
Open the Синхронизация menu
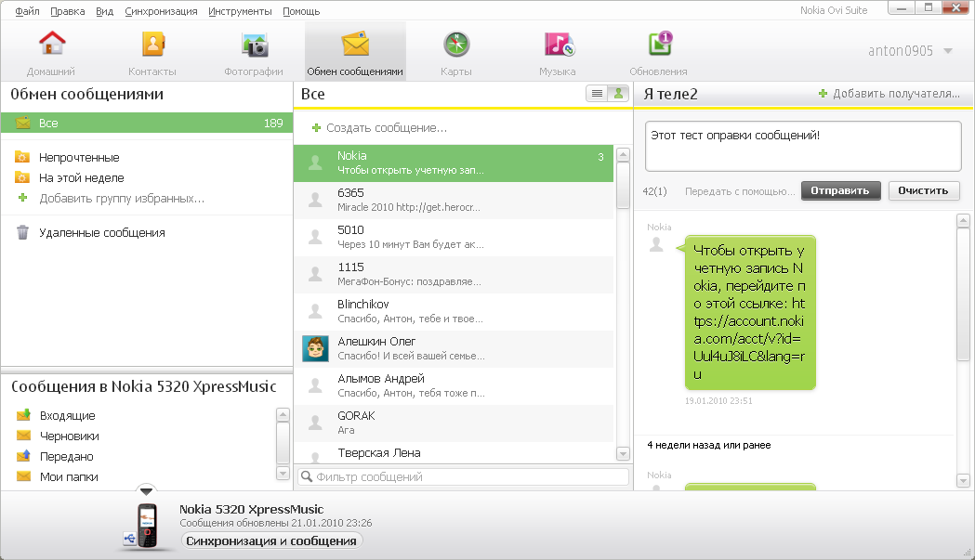[x=161, y=11]
